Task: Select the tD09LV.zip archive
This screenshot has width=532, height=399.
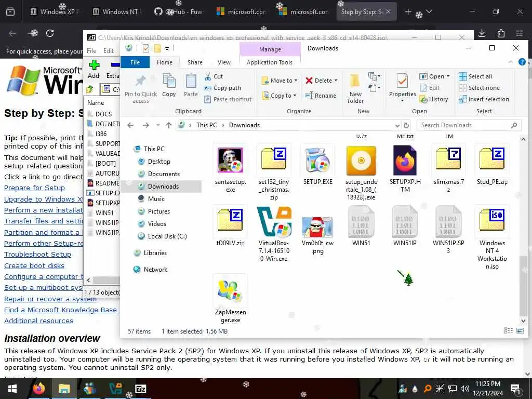Action: 230,227
